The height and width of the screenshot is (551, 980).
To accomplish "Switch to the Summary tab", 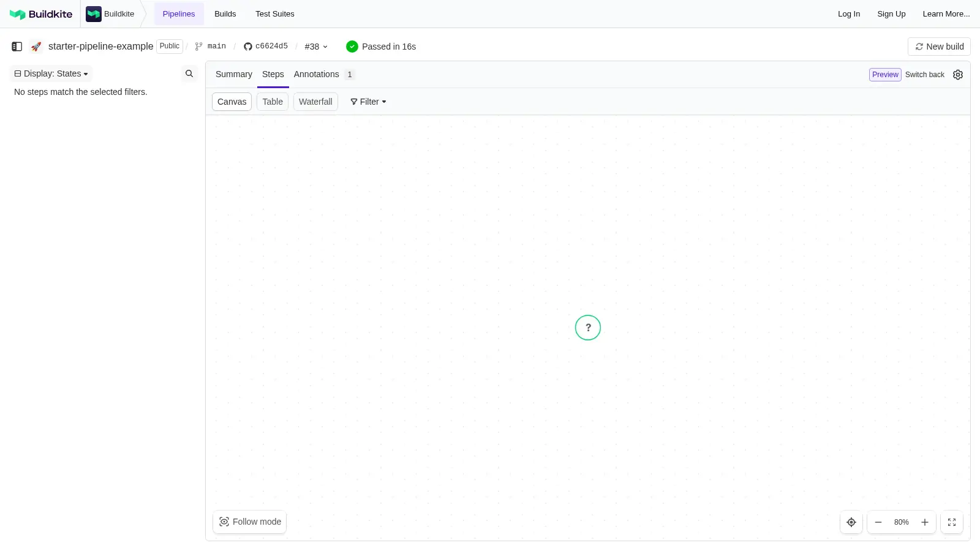I will tap(234, 74).
